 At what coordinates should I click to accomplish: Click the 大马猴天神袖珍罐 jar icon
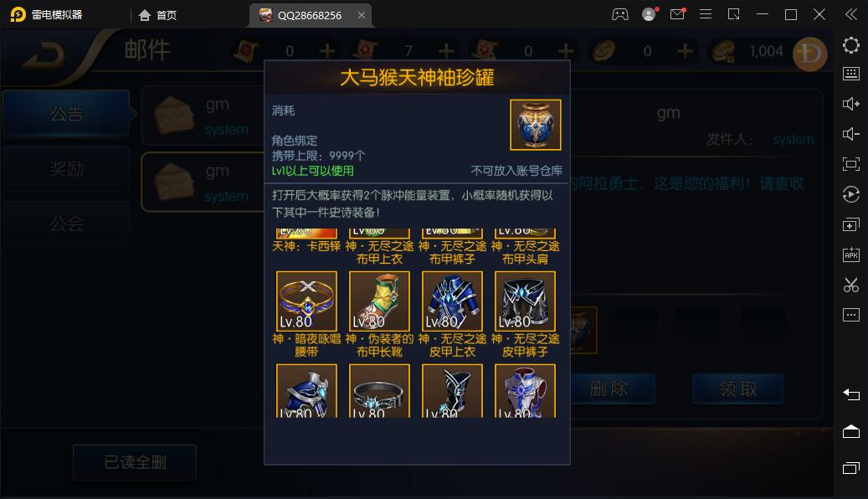point(536,125)
